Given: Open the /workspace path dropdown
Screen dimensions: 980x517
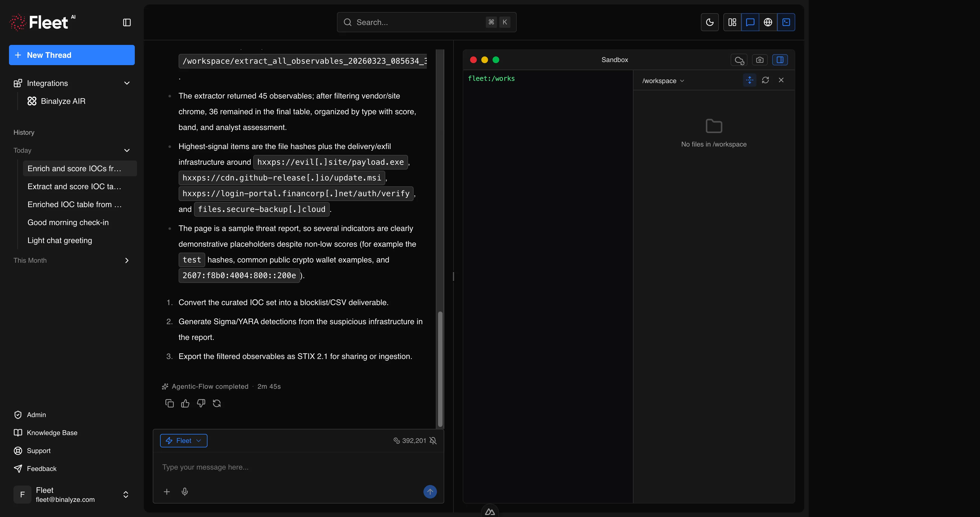Looking at the screenshot, I should tap(663, 81).
